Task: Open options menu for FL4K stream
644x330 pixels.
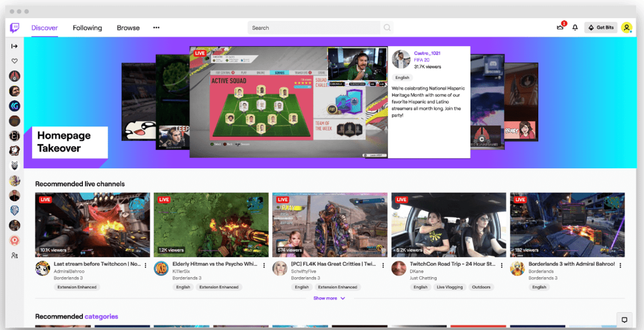Action: pos(383,265)
